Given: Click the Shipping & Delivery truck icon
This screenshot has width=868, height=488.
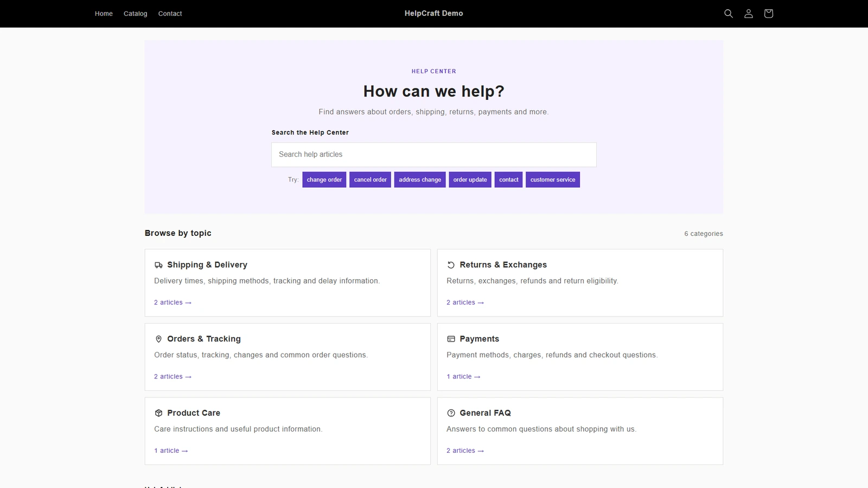Looking at the screenshot, I should (158, 265).
